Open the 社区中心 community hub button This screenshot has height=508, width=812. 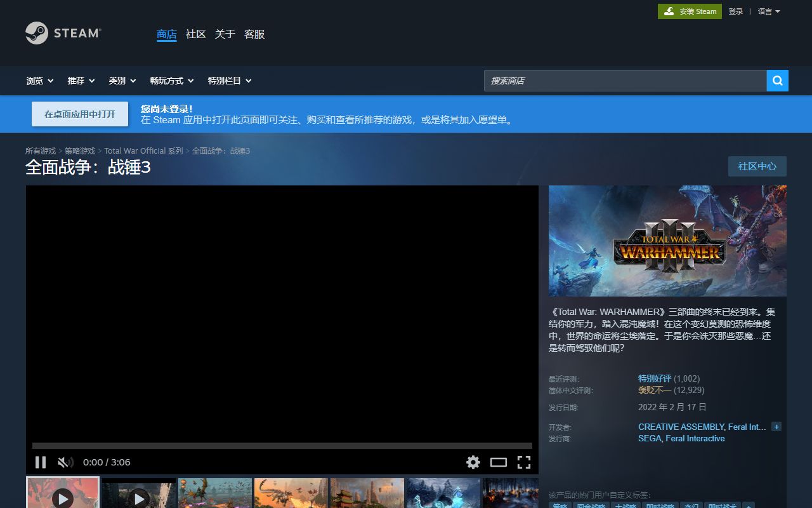click(x=757, y=166)
